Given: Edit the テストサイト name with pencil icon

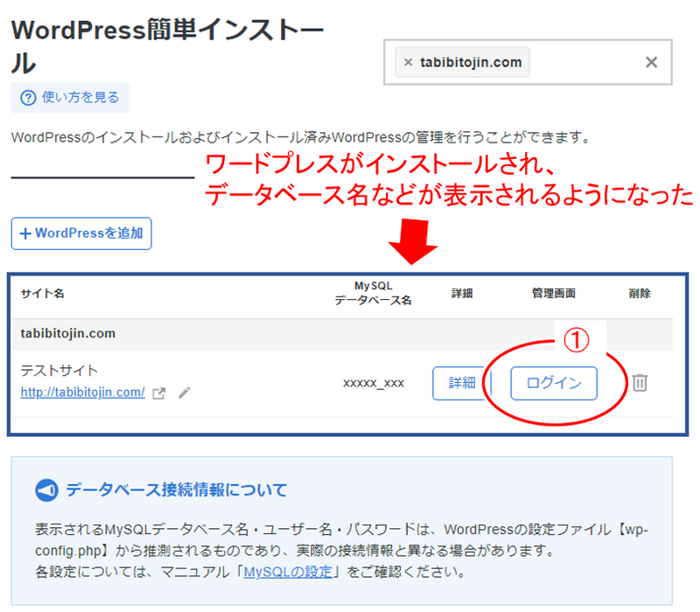Looking at the screenshot, I should pos(185,393).
